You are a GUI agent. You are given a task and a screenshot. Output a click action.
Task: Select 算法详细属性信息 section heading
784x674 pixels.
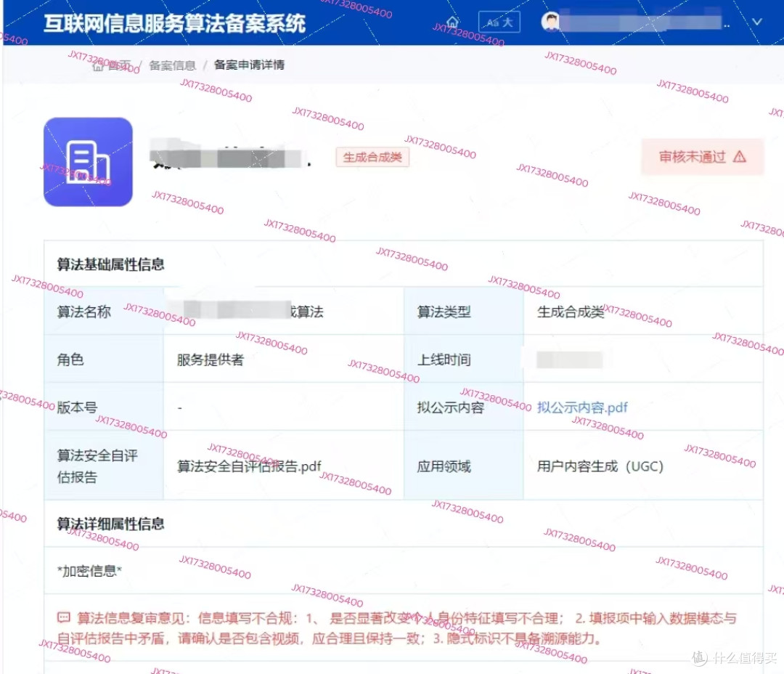point(110,524)
